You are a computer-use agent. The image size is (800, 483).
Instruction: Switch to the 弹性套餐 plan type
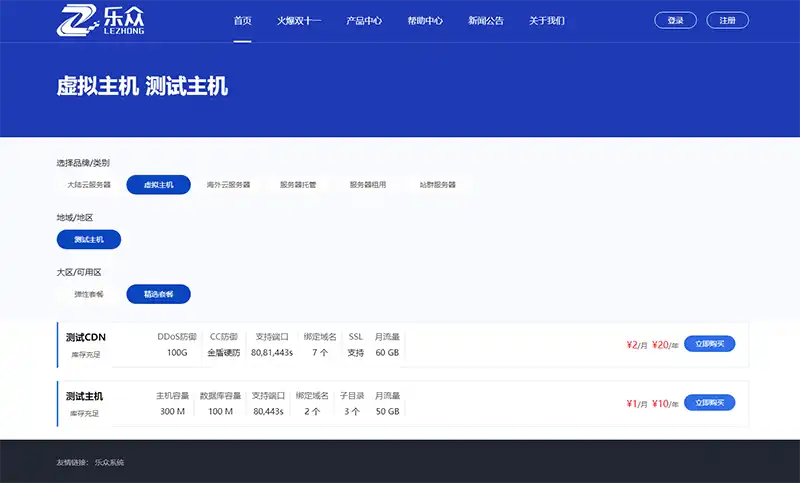89,295
